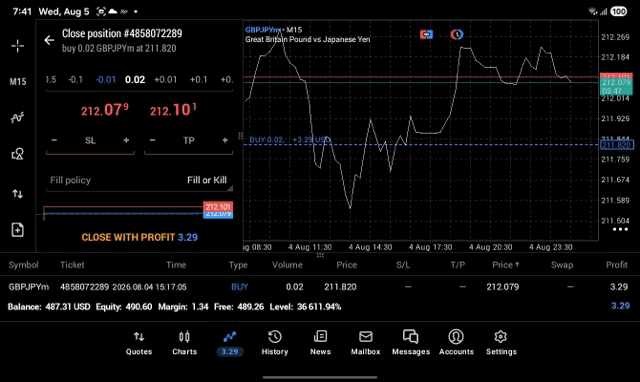Tap CLOSE WITH PROFIT 3.29 button
This screenshot has width=640, height=382.
coord(139,237)
